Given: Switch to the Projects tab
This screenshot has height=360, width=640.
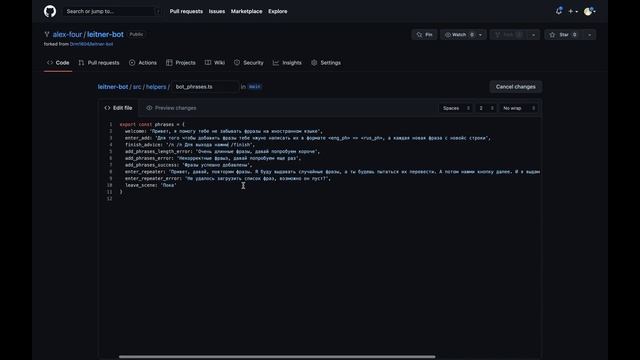Looking at the screenshot, I should 181,63.
